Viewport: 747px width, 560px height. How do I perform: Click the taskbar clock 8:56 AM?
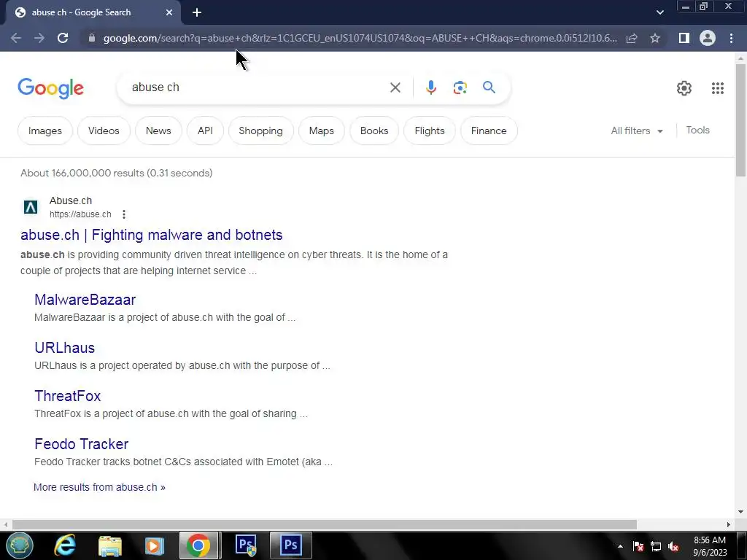point(710,540)
